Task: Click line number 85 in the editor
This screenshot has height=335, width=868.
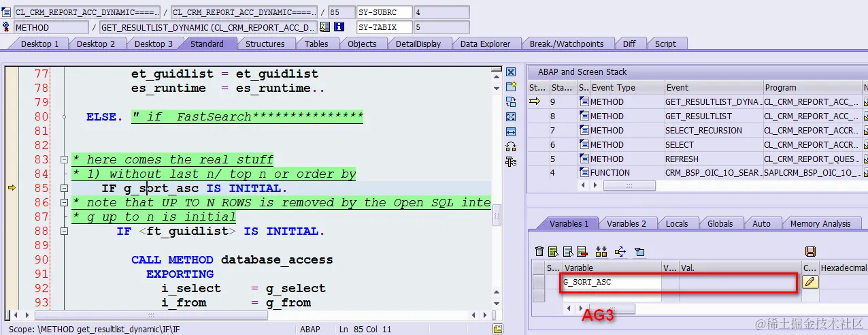Action: point(41,188)
